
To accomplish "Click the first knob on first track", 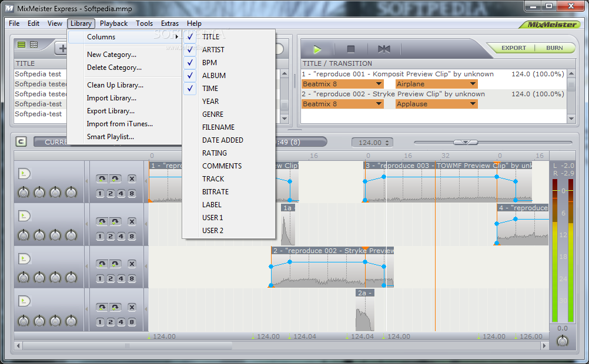I will [x=24, y=193].
